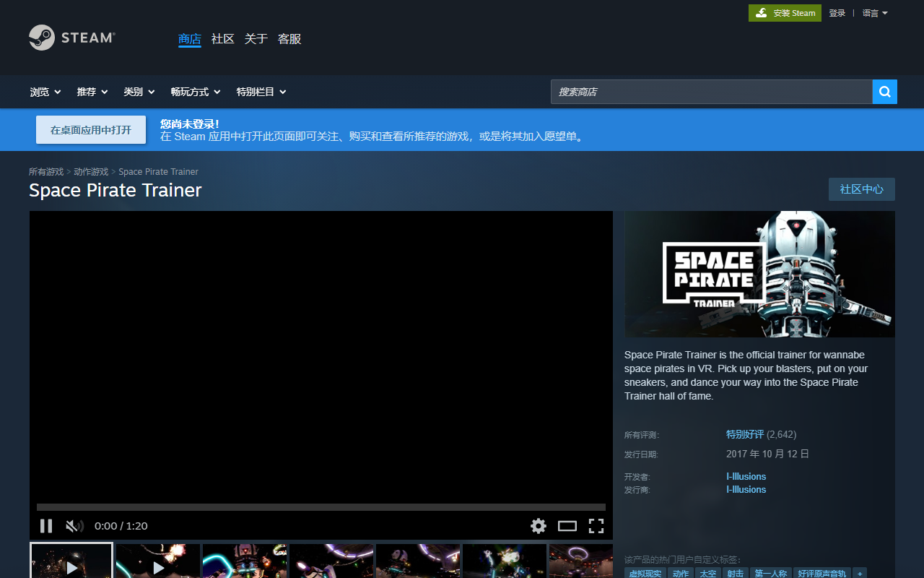The width and height of the screenshot is (924, 578).
Task: Open the 语言 language dropdown
Action: [875, 13]
